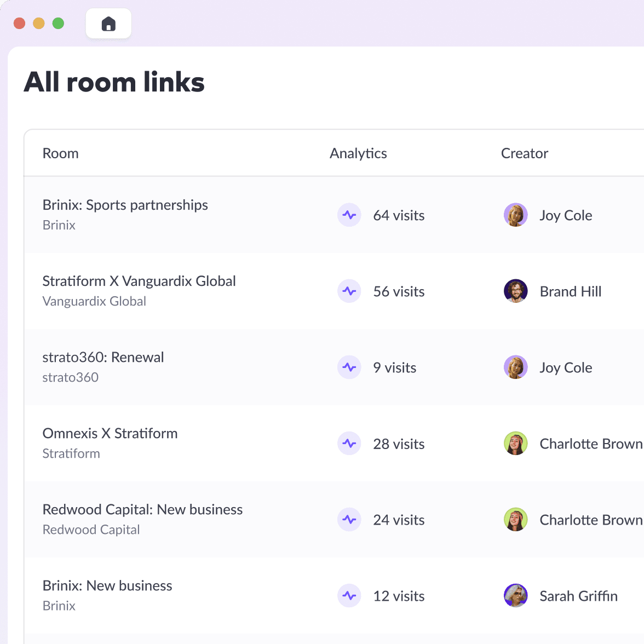Image resolution: width=644 pixels, height=644 pixels.
Task: Click Brand Hill's avatar
Action: coord(515,291)
